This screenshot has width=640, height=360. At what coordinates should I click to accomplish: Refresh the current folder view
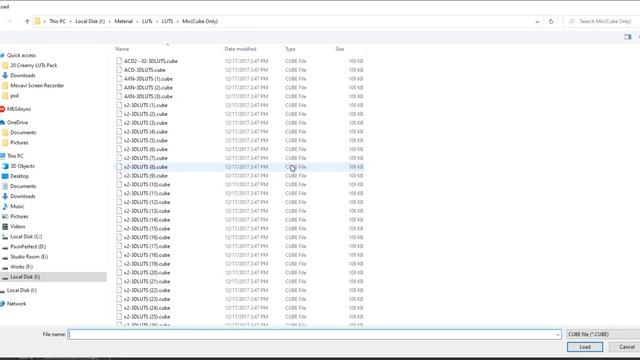pos(551,21)
